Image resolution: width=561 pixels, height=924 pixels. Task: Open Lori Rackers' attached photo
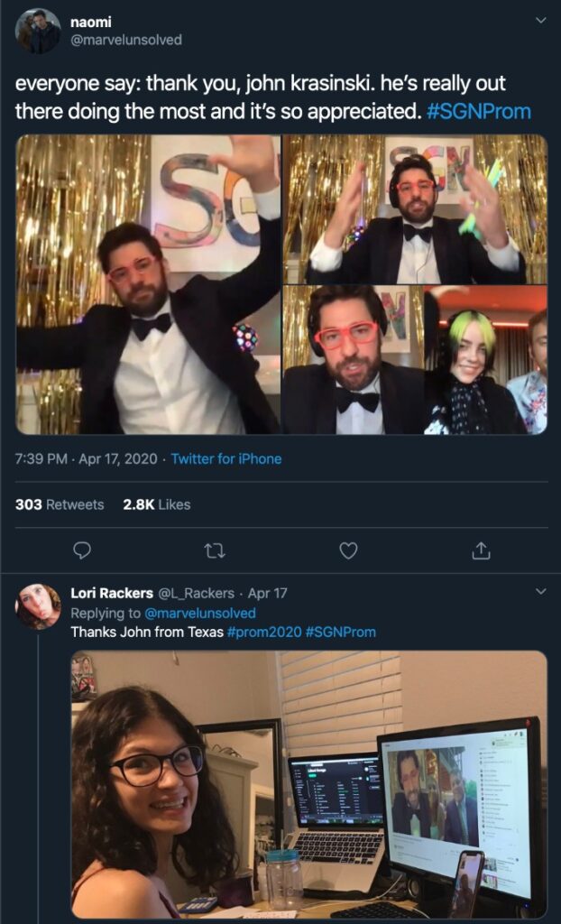308,784
